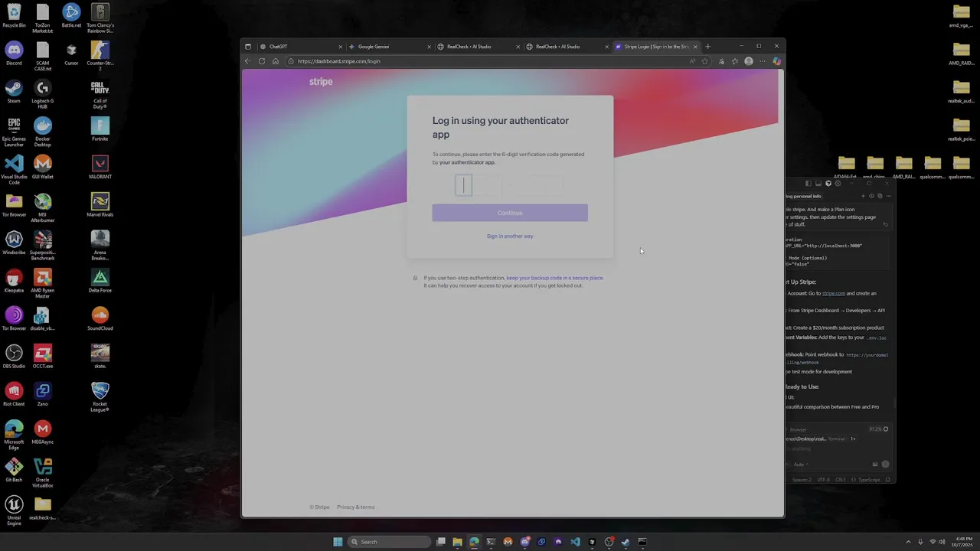Image resolution: width=980 pixels, height=551 pixels.
Task: Select the VALORANT desktop icon
Action: pyautogui.click(x=100, y=167)
